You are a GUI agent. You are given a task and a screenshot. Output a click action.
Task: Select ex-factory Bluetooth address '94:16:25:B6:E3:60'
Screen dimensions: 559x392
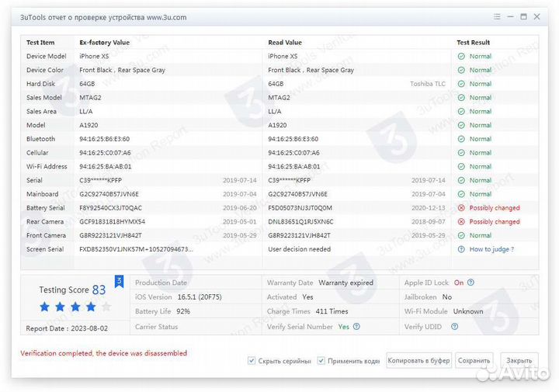[x=105, y=139]
